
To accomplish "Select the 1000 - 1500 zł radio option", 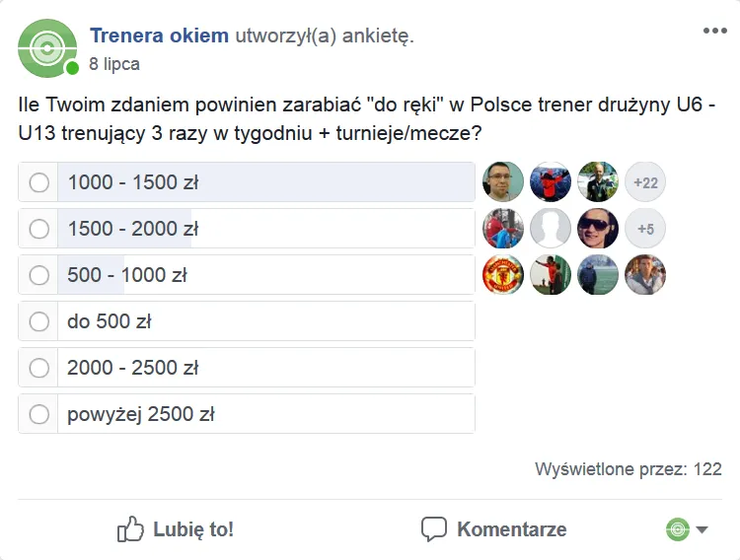I will pyautogui.click(x=39, y=182).
